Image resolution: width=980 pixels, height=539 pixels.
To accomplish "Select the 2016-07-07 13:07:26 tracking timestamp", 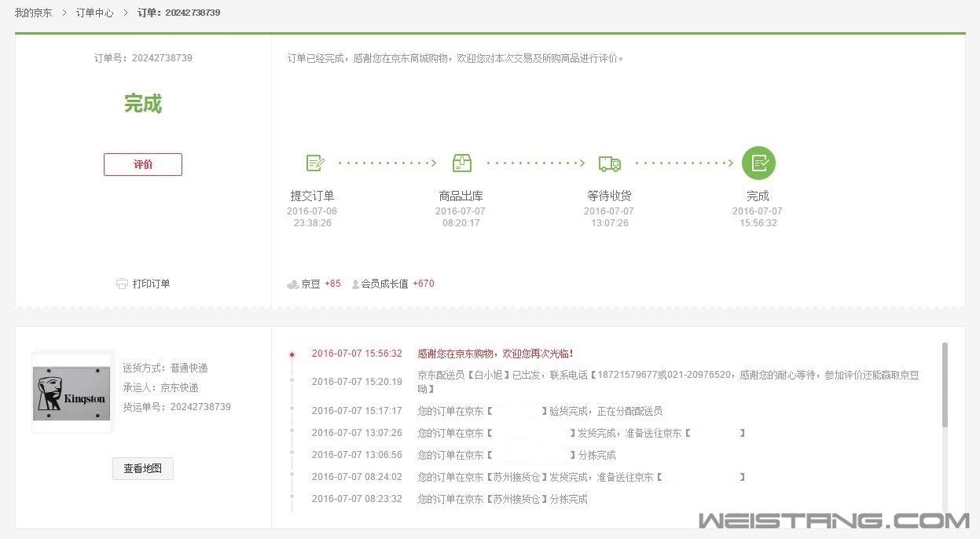I will [x=357, y=433].
